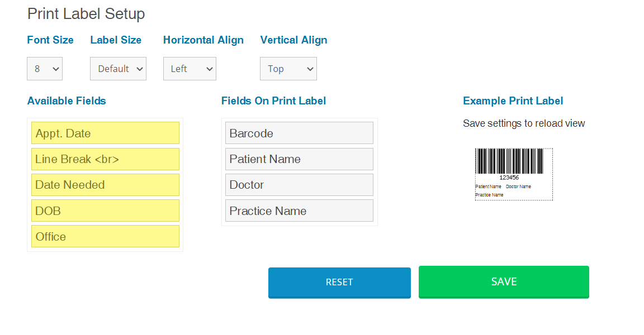
Task: Select Barcode in Fields On Print Label
Action: click(300, 133)
